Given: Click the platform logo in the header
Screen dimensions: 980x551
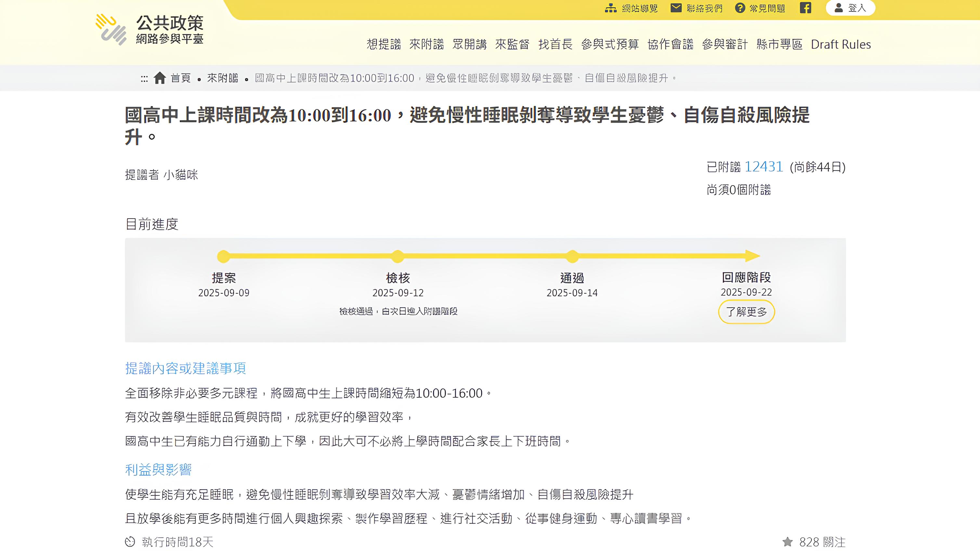Looking at the screenshot, I should 149,30.
